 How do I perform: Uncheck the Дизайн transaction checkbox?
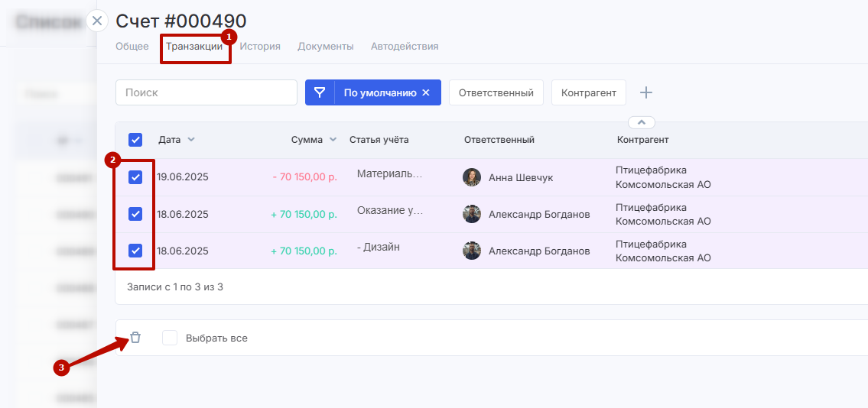135,251
